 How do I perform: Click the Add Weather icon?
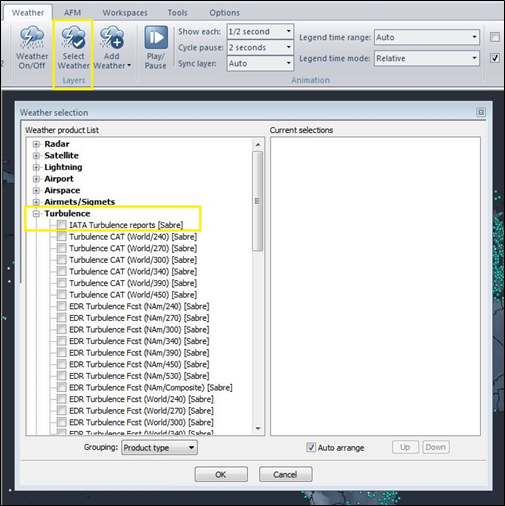coord(112,37)
